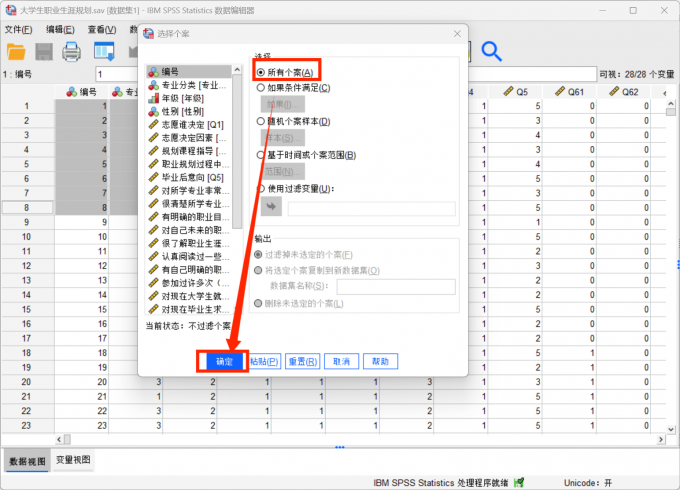Select variable 毕业后意向 [Q5]
The width and height of the screenshot is (680, 490).
point(189,177)
